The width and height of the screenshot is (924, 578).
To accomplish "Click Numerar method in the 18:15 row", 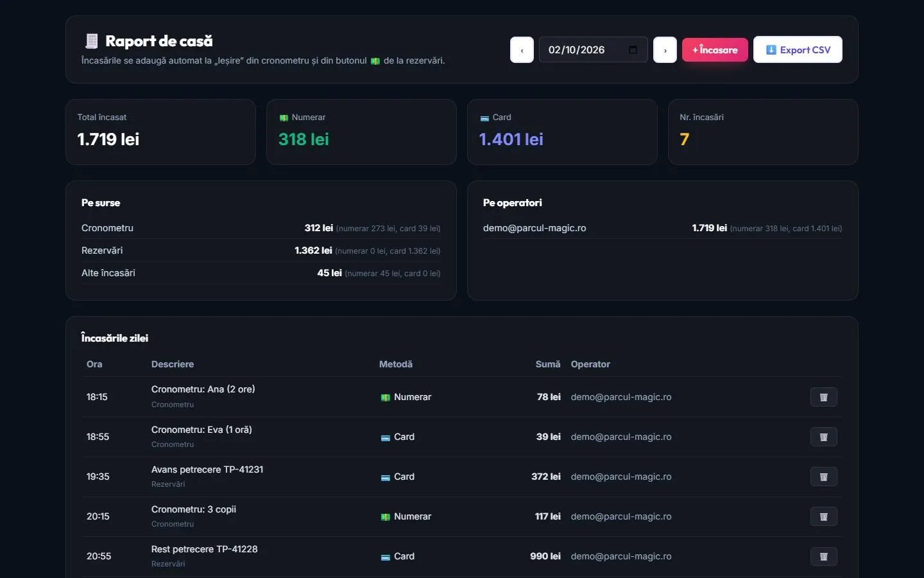I will [406, 397].
